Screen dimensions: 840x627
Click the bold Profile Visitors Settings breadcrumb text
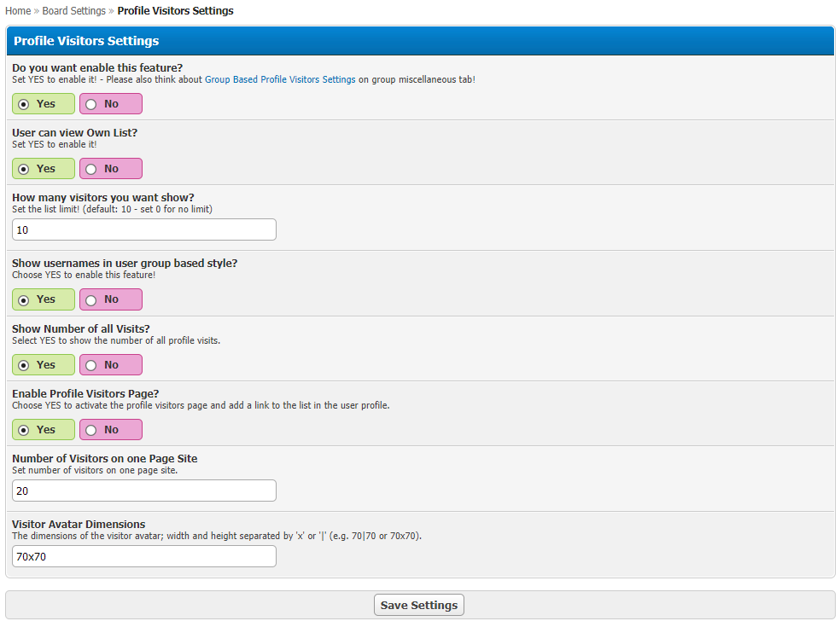[x=175, y=11]
